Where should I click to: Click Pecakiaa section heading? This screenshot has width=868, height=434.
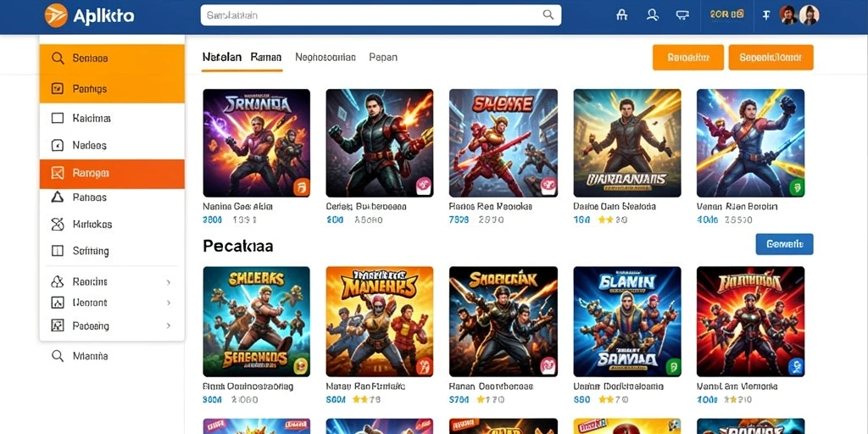238,245
